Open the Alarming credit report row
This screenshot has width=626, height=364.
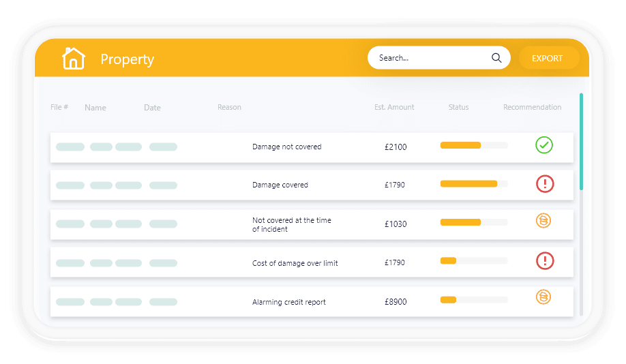pos(312,302)
